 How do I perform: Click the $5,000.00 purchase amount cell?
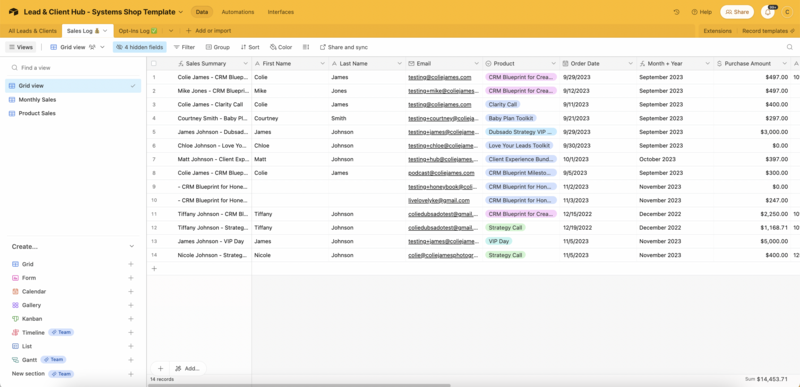[752, 241]
